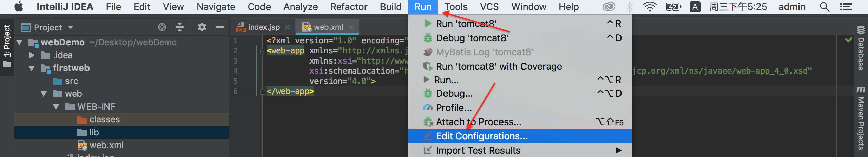Click the green inspection checkmark icon
Viewport: 868px width, 157px height.
pos(848,40)
